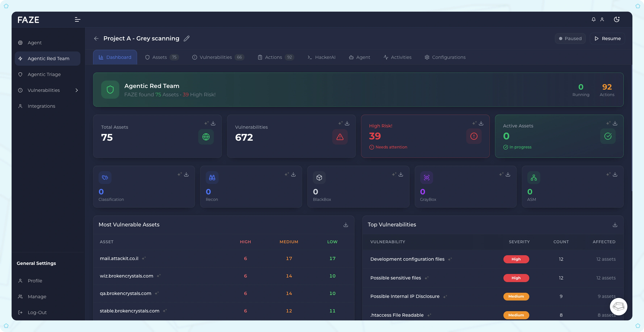
Task: Click AI sparkle next to mail.attackit.co.il
Action: (144, 259)
